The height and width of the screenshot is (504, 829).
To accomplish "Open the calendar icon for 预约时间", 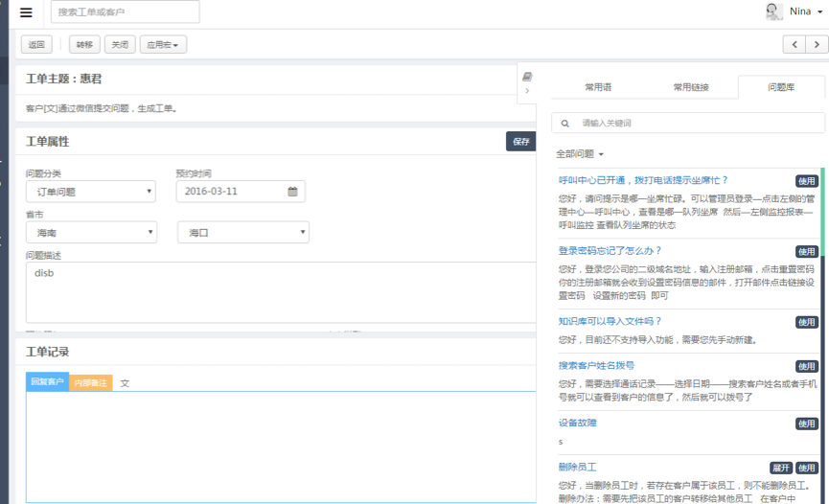I will pyautogui.click(x=292, y=192).
